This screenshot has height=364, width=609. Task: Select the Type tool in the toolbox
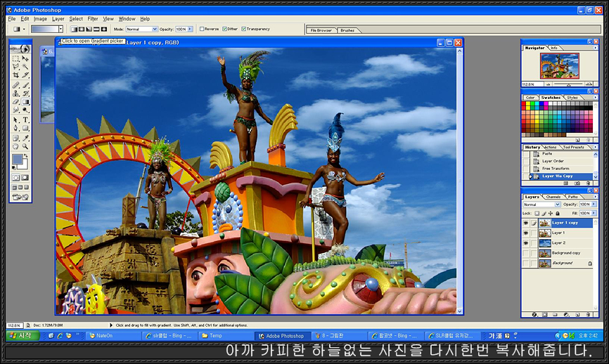pyautogui.click(x=25, y=120)
